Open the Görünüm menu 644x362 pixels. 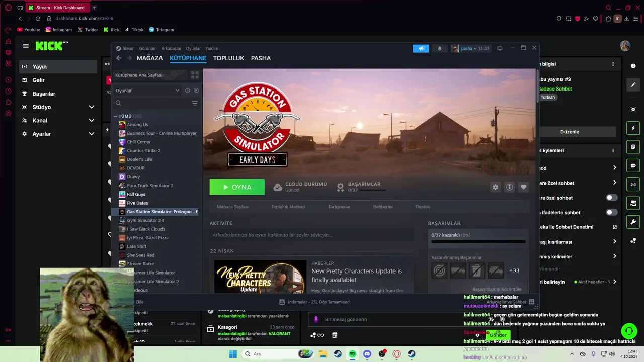(148, 49)
